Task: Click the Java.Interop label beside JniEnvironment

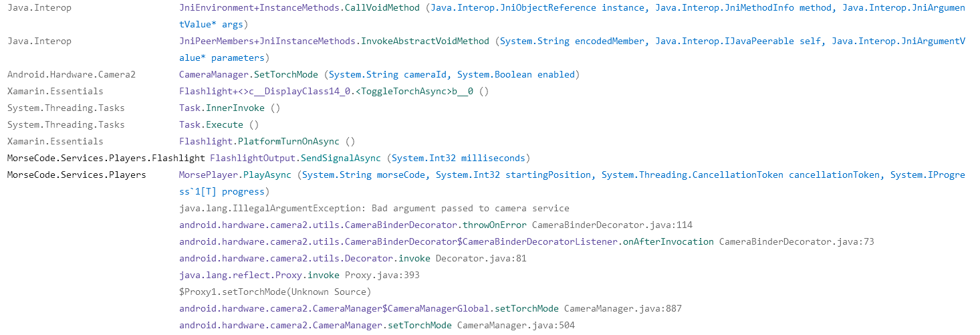Action: pyautogui.click(x=39, y=7)
